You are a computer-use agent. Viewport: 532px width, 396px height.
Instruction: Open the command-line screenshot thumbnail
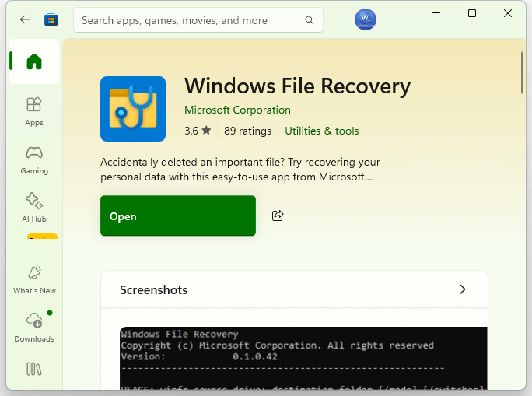tap(303, 358)
